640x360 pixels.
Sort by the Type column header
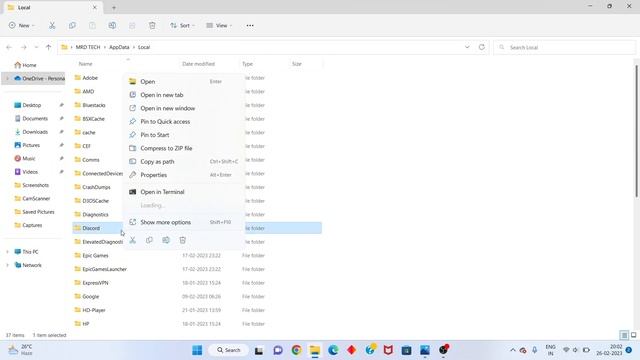click(247, 64)
